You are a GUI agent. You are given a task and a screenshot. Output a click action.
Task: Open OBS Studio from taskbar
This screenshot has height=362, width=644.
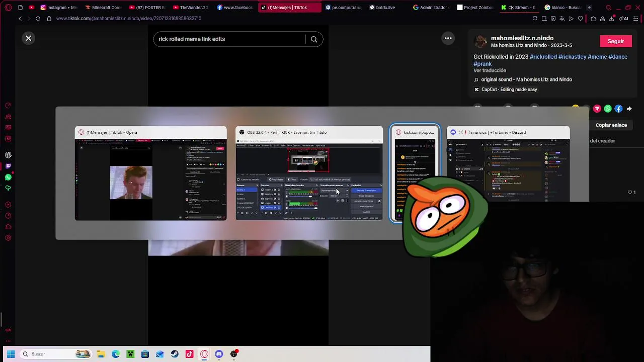click(x=234, y=354)
